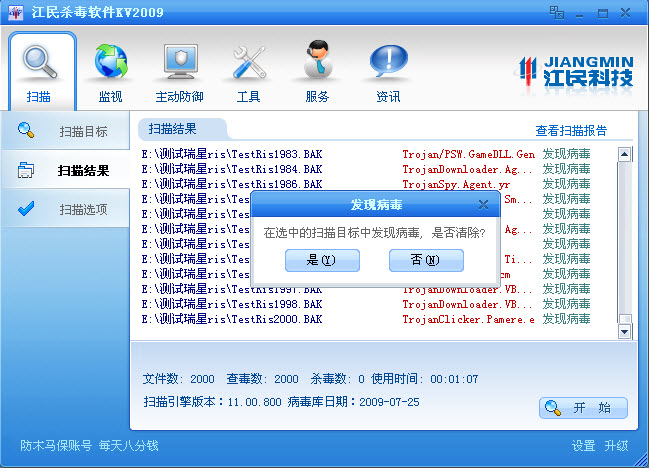This screenshot has height=468, width=649.
Task: Click the 扫描结果 panel tab header
Action: [182, 129]
